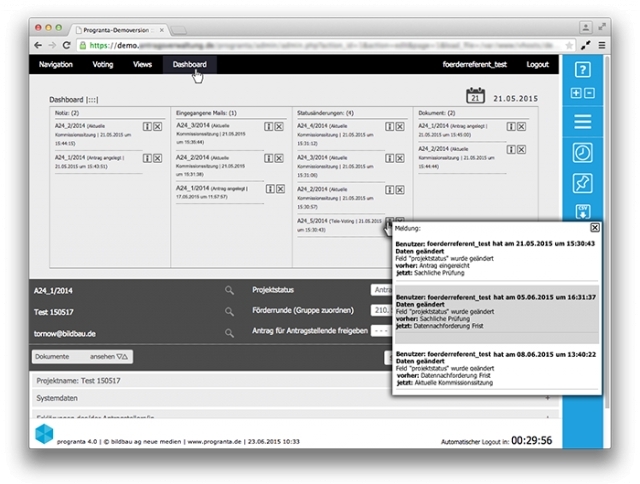Show info for Dokument entry A24_2/2014
This screenshot has height=484, width=640.
click(x=511, y=149)
